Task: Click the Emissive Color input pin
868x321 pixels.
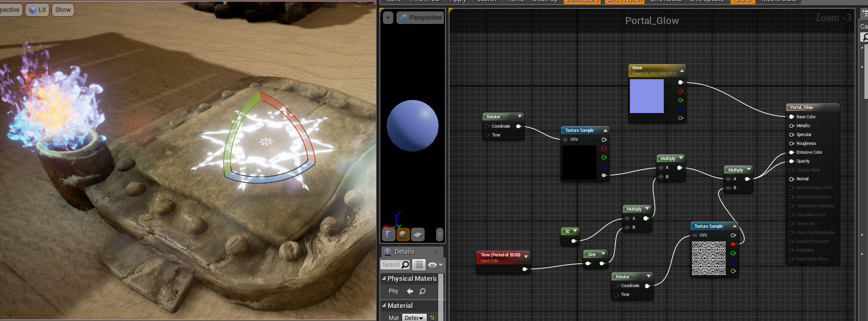Action: pos(791,153)
